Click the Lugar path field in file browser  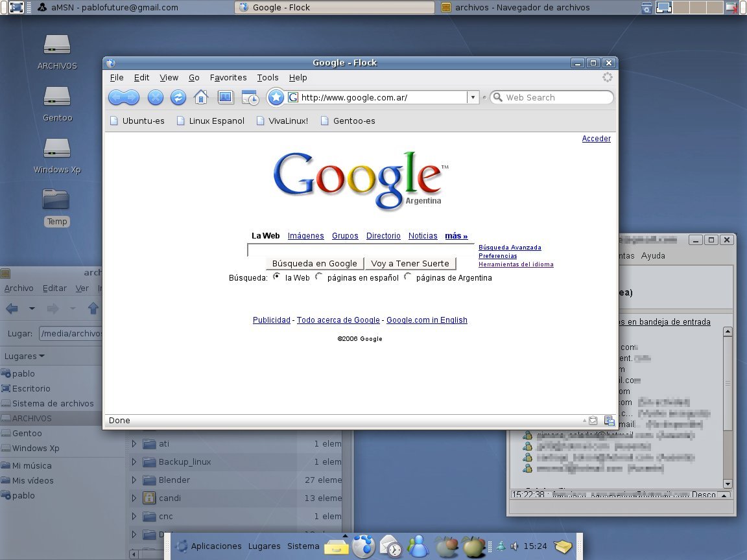[x=71, y=333]
